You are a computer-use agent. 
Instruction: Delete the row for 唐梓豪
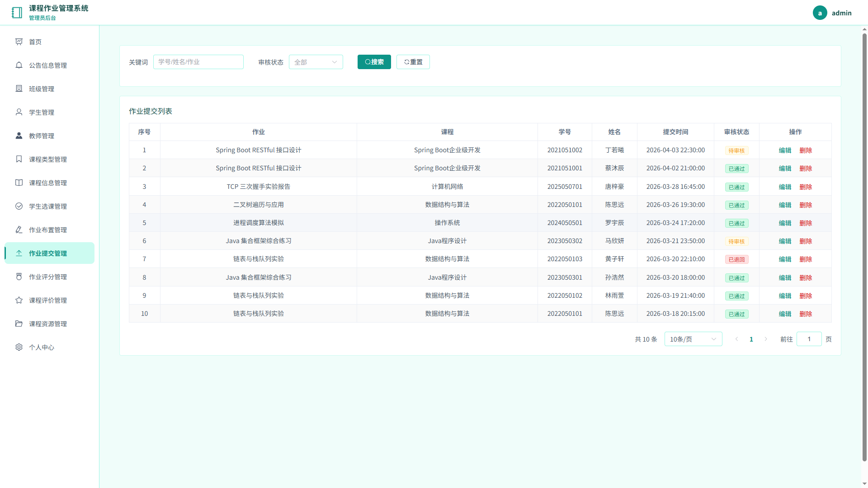pyautogui.click(x=806, y=187)
